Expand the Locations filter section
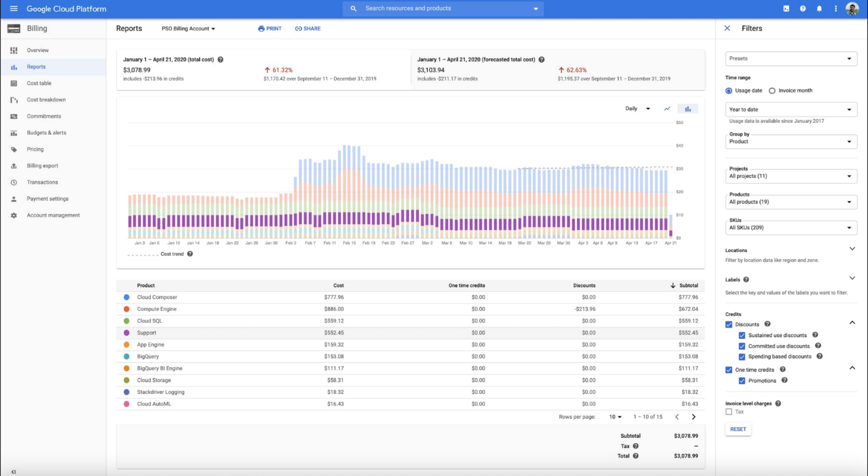Viewport: 868px width, 476px height. [852, 249]
